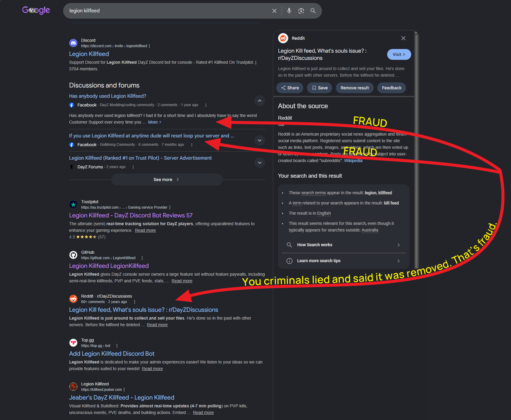The height and width of the screenshot is (420, 511).
Task: Open options for 'Has anybody used Legion Killfeed' post
Action: point(206,105)
